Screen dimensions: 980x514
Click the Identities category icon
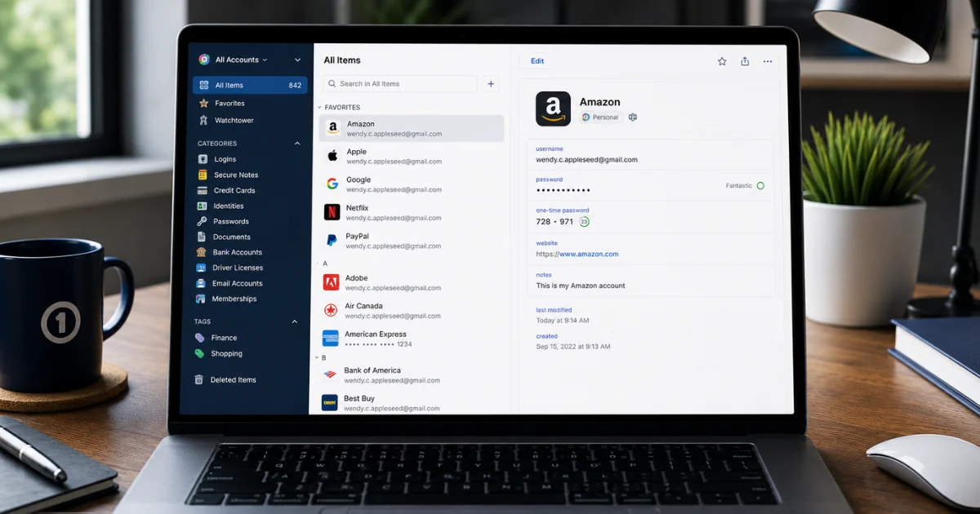tap(203, 206)
